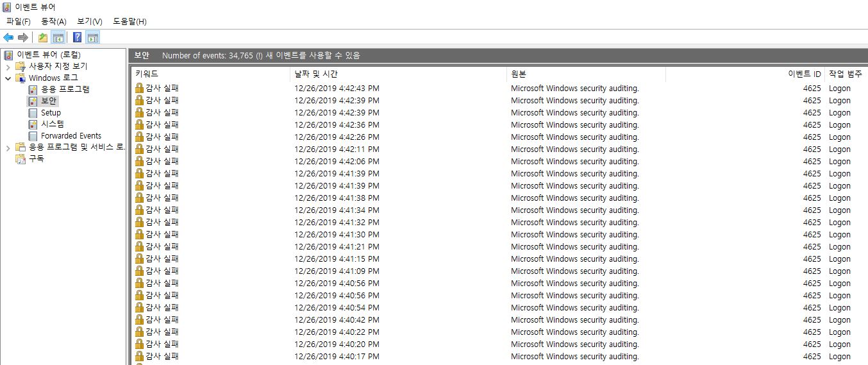Click the 이벤트 뷰어 (로컬) root node icon
This screenshot has width=868, height=365.
click(8, 55)
